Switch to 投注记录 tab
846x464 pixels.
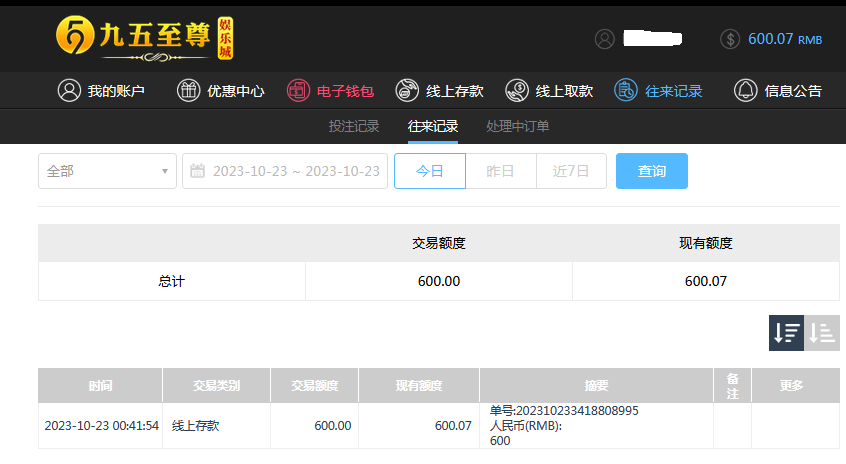click(354, 126)
